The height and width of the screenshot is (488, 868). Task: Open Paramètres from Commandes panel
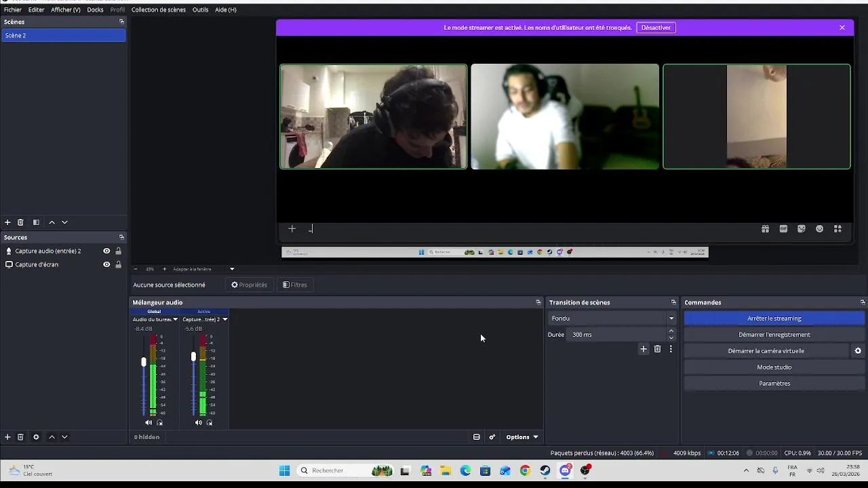point(774,384)
